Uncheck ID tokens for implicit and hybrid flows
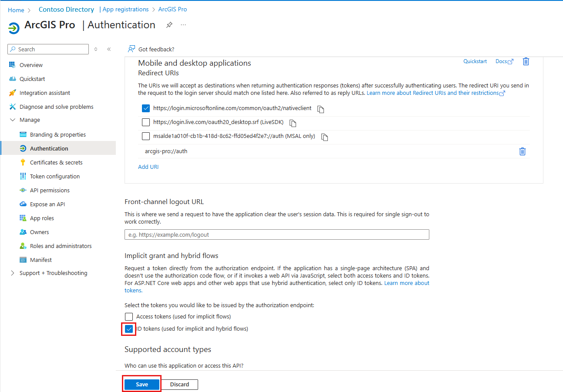 pos(129,329)
